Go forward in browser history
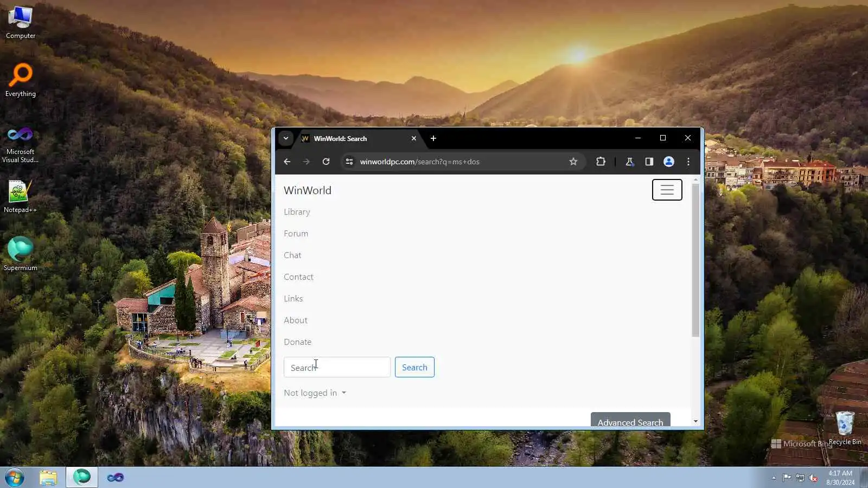Screen dimensions: 868x488 click(307, 162)
